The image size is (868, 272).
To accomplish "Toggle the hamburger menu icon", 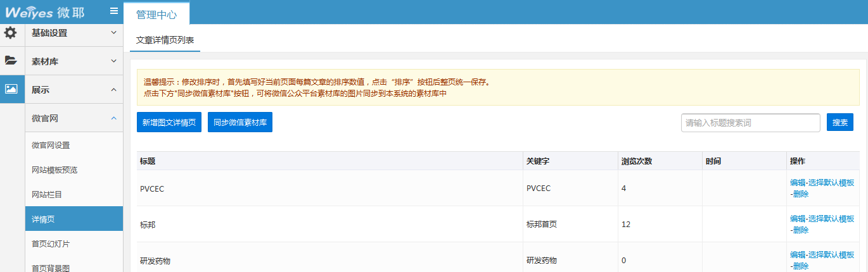I will click(113, 11).
